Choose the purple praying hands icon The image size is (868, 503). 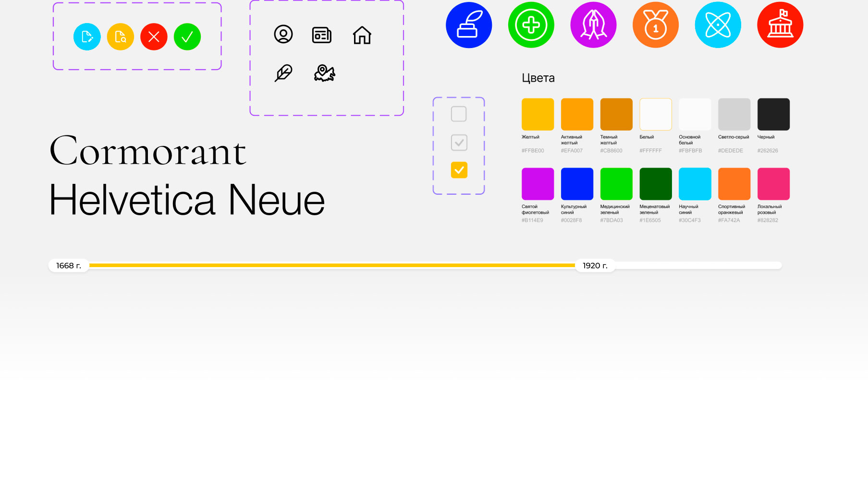[x=593, y=25]
